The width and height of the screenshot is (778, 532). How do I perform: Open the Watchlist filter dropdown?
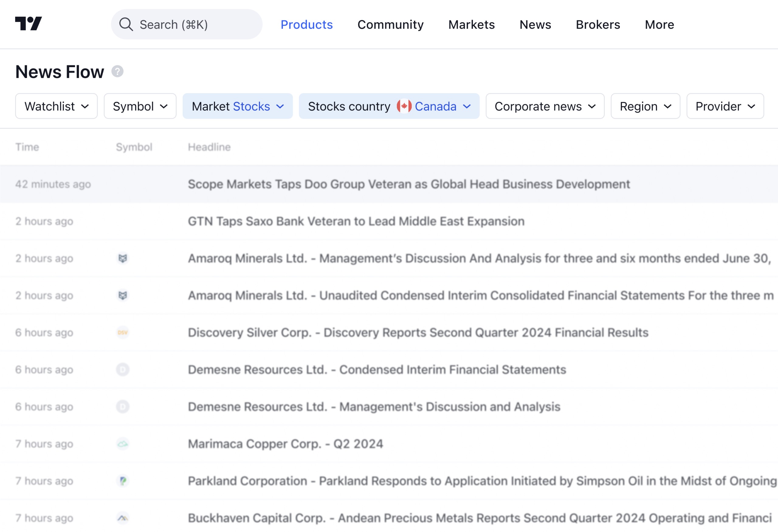pos(56,106)
